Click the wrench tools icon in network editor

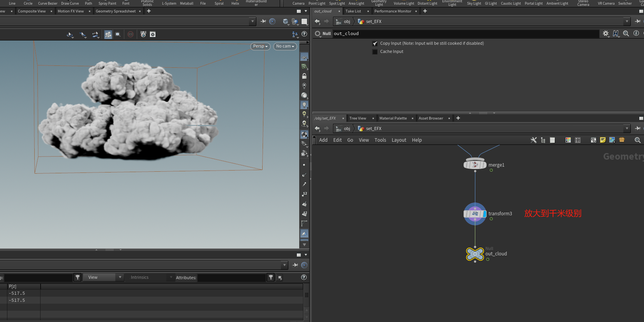point(534,140)
